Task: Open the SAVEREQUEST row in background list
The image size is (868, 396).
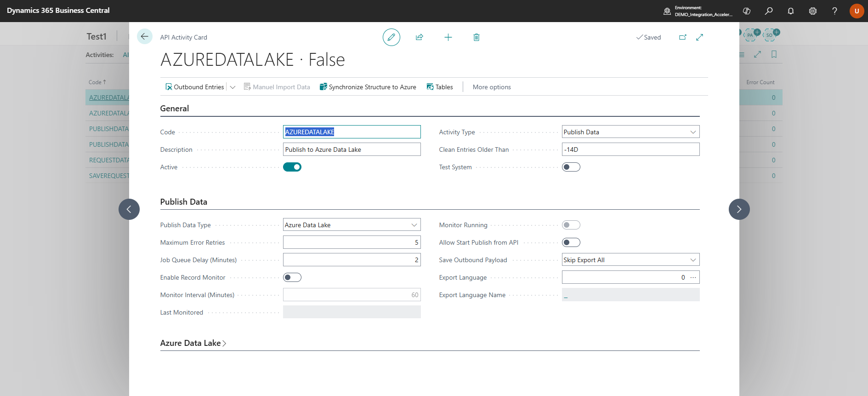Action: [x=109, y=176]
